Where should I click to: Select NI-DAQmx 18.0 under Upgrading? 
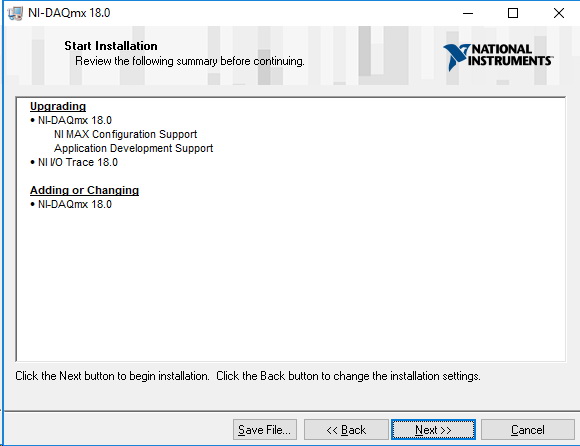[x=75, y=120]
